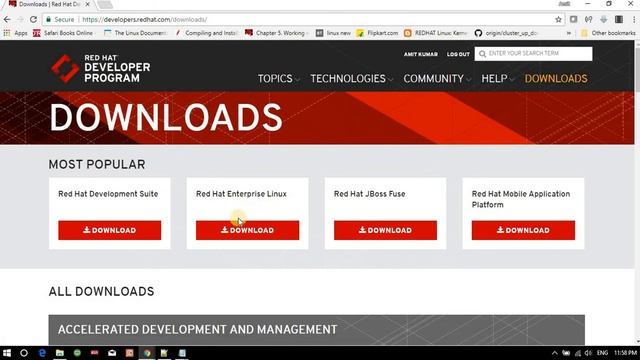640x360 pixels.
Task: Focus the Enter Your Search Term field
Action: 533,54
